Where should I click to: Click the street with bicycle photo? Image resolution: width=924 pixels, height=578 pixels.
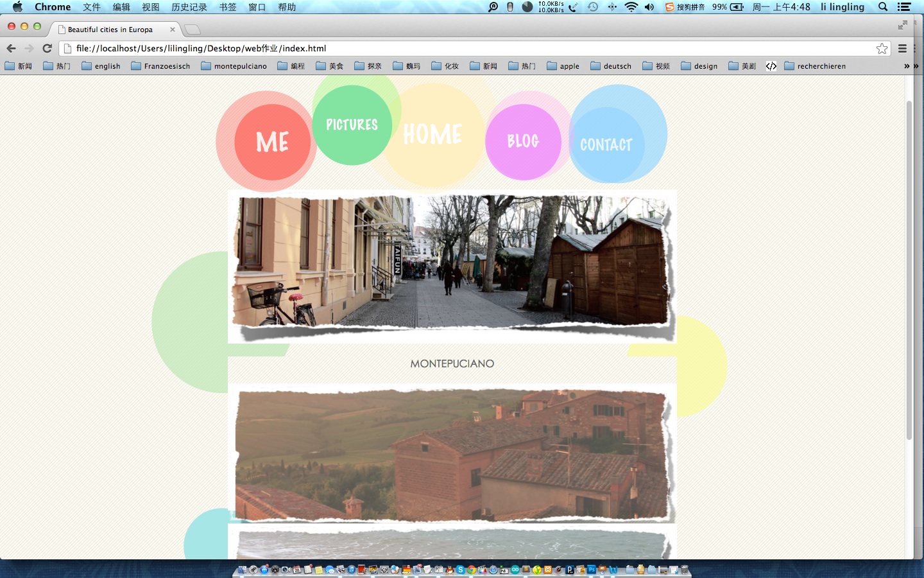click(452, 267)
